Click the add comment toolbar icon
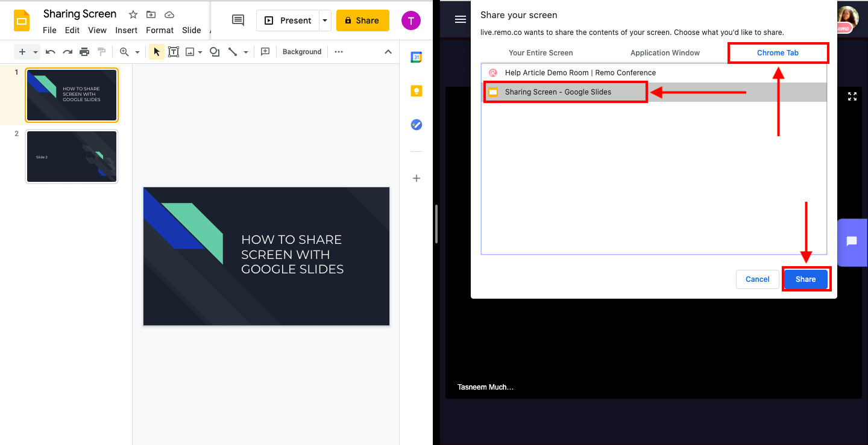Screen dimensions: 868x445 [265, 52]
